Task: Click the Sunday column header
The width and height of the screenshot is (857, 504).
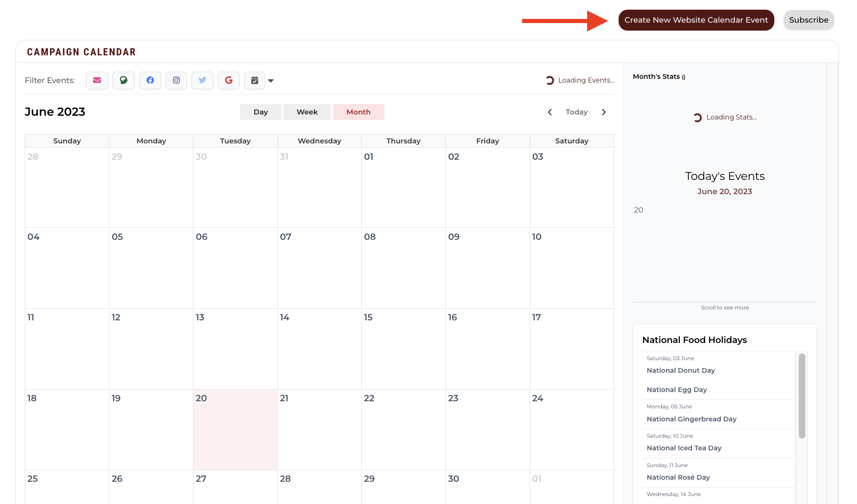Action: point(67,141)
